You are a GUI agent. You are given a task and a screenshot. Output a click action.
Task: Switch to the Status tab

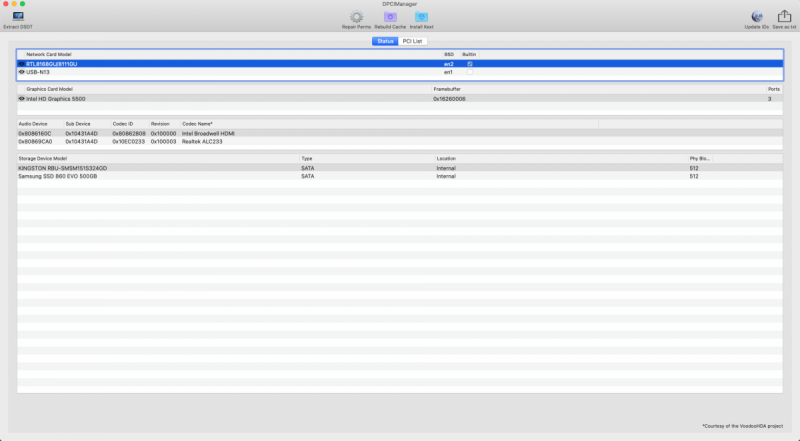(385, 41)
